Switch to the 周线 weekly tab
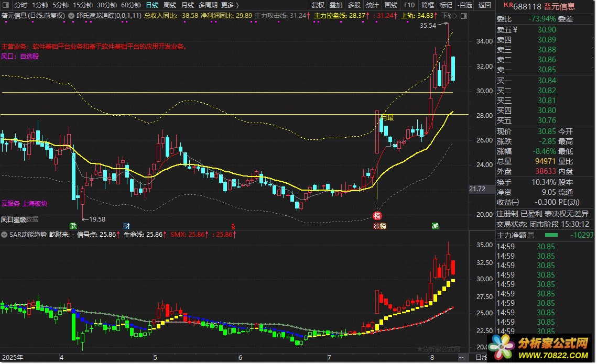The image size is (597, 364). pyautogui.click(x=169, y=5)
